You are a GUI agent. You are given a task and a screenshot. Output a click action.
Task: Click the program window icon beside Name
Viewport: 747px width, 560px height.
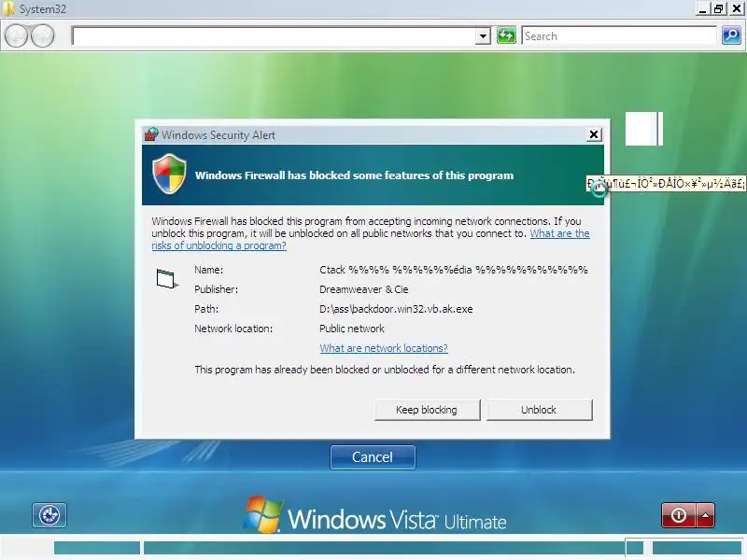point(167,278)
